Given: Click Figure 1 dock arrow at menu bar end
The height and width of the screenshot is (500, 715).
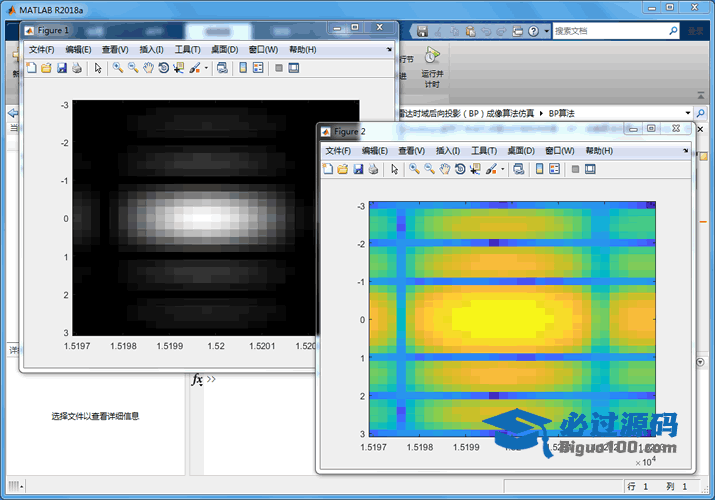Looking at the screenshot, I should (389, 49).
